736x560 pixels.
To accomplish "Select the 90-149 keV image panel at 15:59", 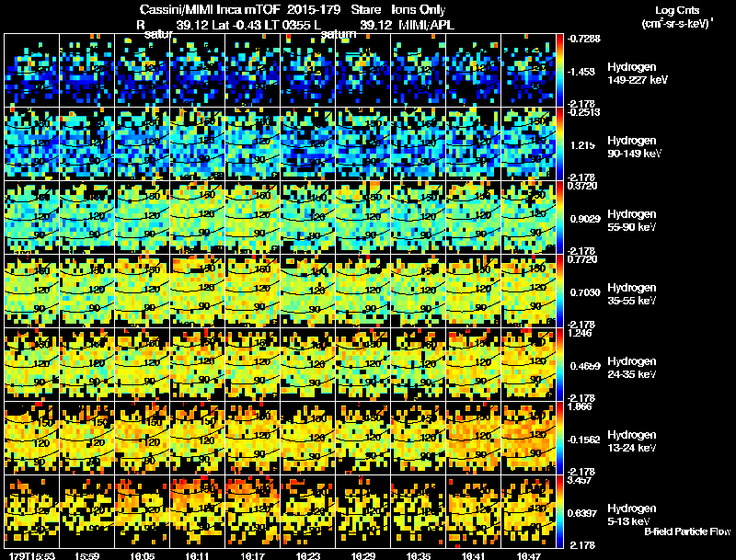I will (x=86, y=144).
